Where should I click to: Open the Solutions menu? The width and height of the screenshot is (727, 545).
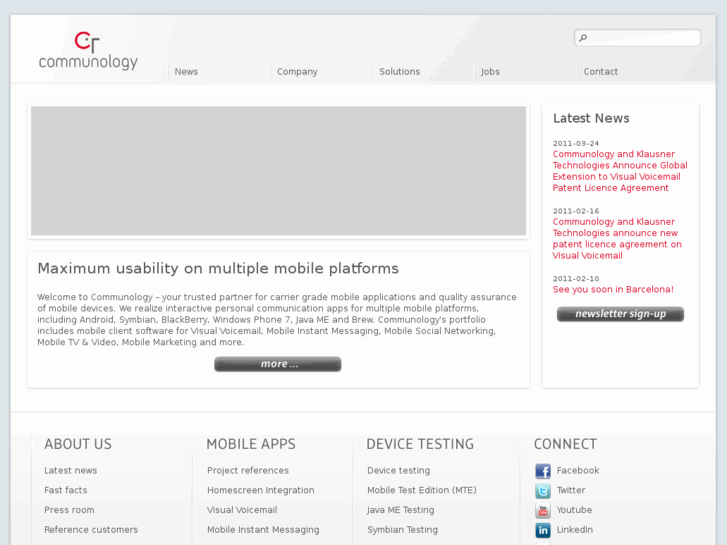[x=400, y=71]
